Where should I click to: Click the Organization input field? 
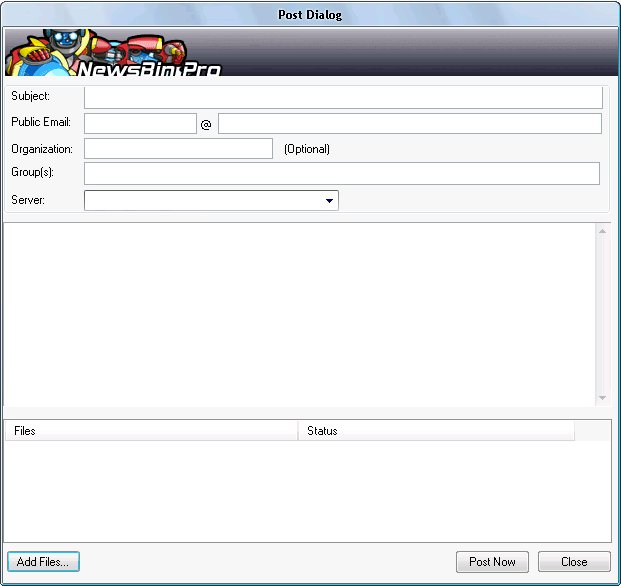pyautogui.click(x=178, y=148)
